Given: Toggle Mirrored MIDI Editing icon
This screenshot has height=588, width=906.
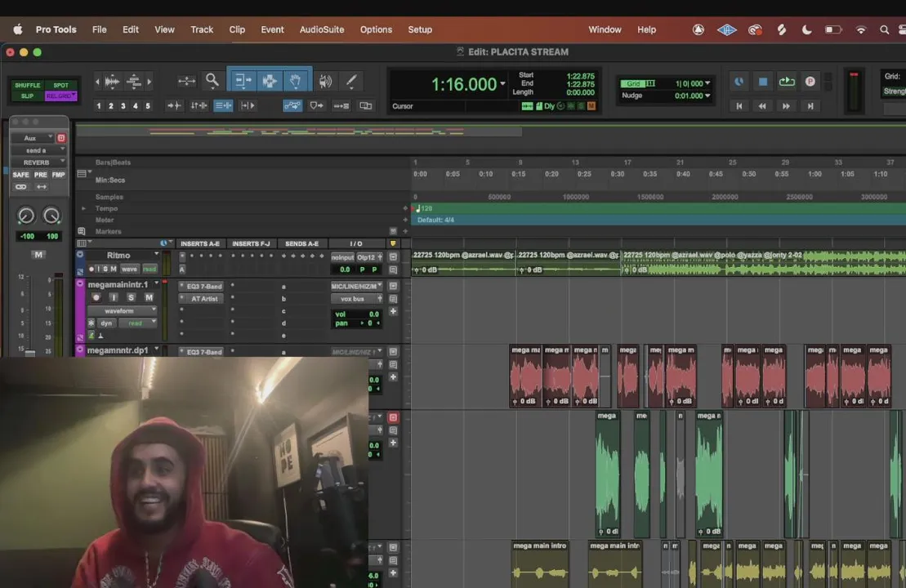Looking at the screenshot, I should pyautogui.click(x=341, y=105).
